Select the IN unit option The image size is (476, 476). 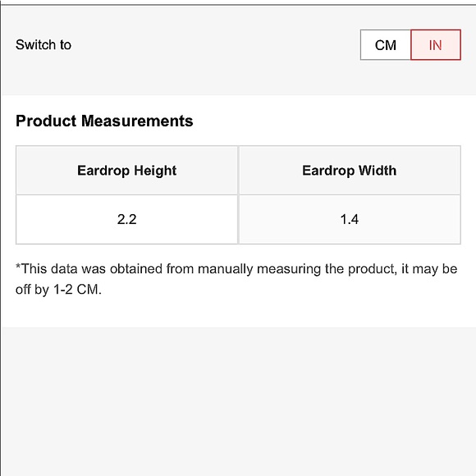click(436, 45)
